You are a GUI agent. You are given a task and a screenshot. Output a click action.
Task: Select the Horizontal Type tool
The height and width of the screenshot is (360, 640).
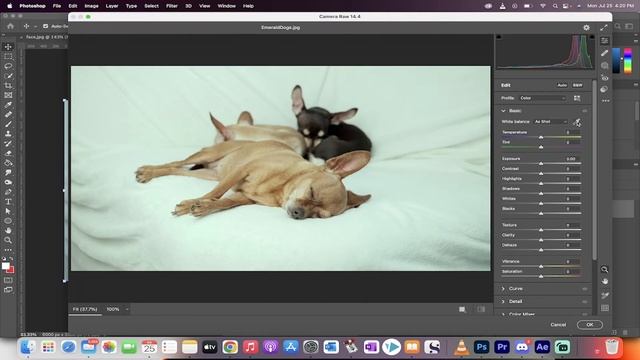coord(8,202)
